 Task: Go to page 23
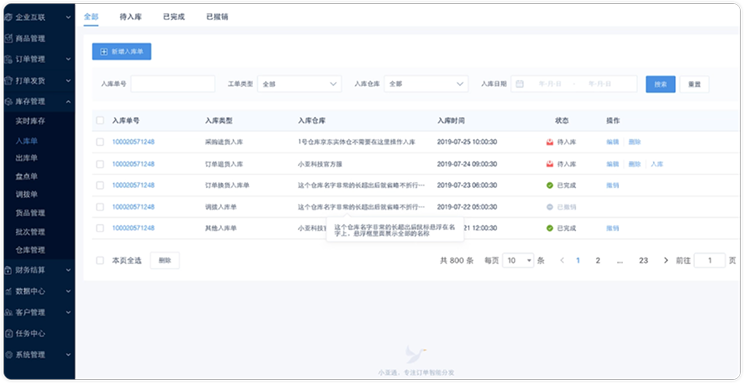tap(643, 261)
